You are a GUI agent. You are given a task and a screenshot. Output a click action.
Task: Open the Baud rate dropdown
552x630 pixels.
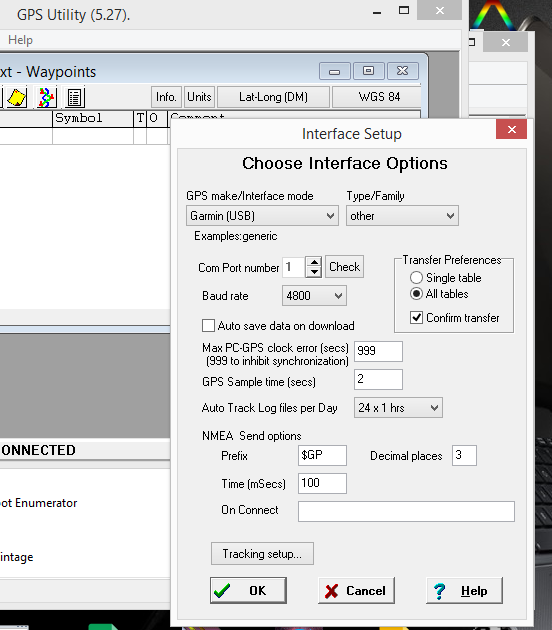tap(314, 296)
